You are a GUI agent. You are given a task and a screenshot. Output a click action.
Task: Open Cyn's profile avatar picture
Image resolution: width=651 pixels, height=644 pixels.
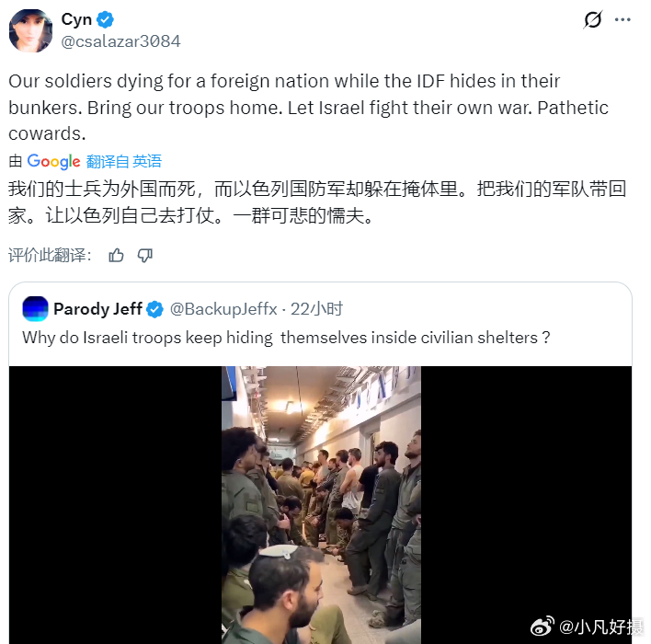click(x=30, y=30)
